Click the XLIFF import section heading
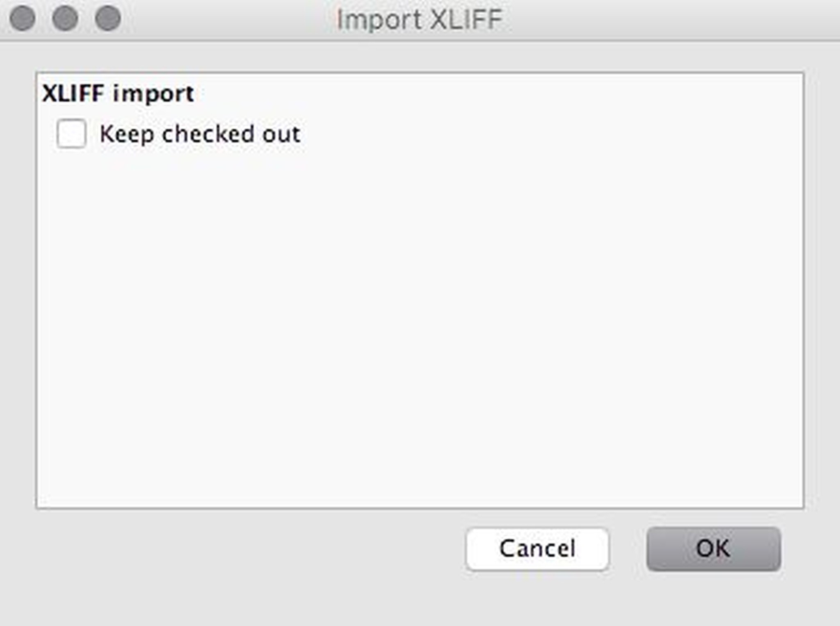Screen dimensions: 840x626 click(118, 93)
